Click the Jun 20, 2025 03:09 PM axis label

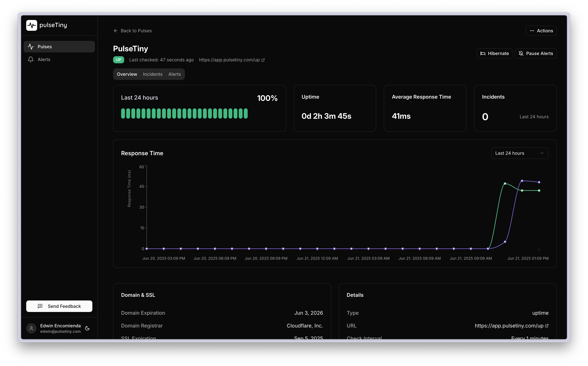point(164,258)
